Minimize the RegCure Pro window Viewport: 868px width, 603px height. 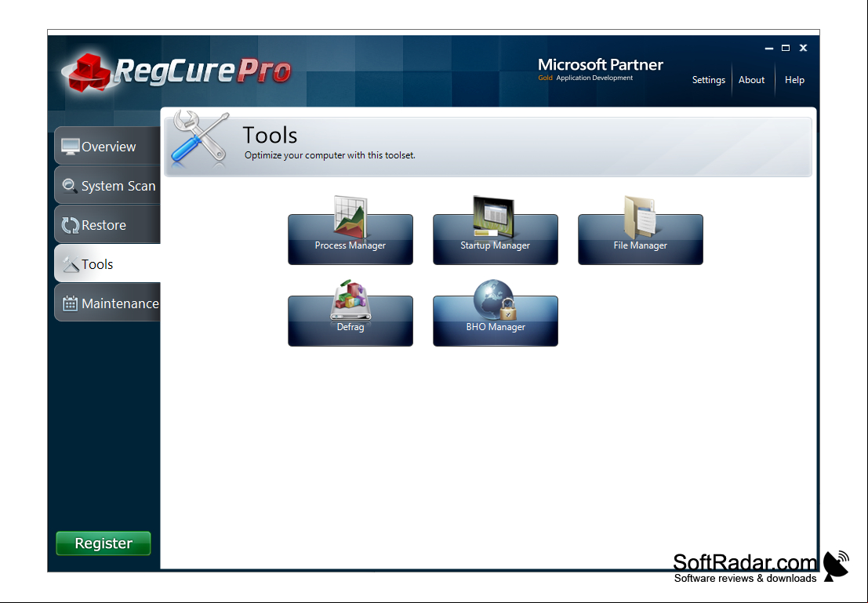pyautogui.click(x=769, y=48)
